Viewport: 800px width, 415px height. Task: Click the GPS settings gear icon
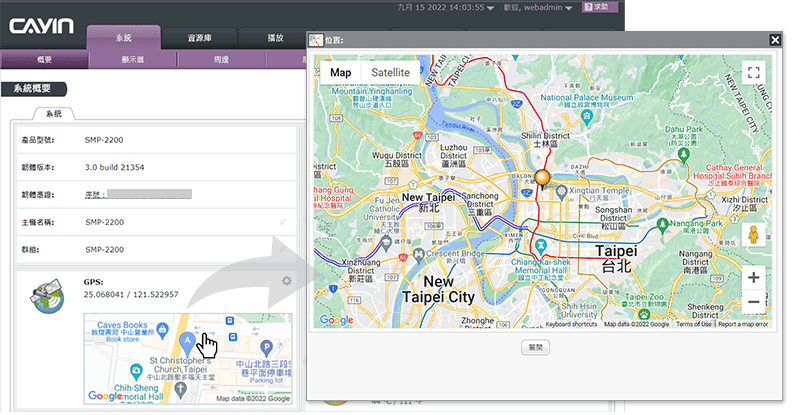pyautogui.click(x=287, y=281)
